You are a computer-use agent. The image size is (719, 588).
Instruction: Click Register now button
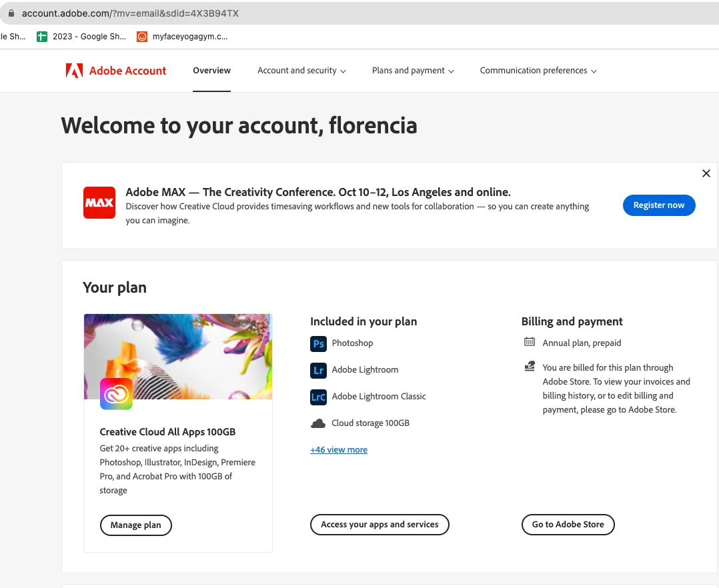[x=659, y=205]
